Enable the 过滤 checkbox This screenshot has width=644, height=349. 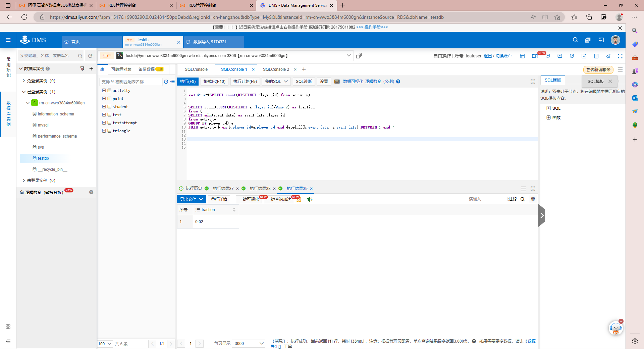pyautogui.click(x=505, y=199)
